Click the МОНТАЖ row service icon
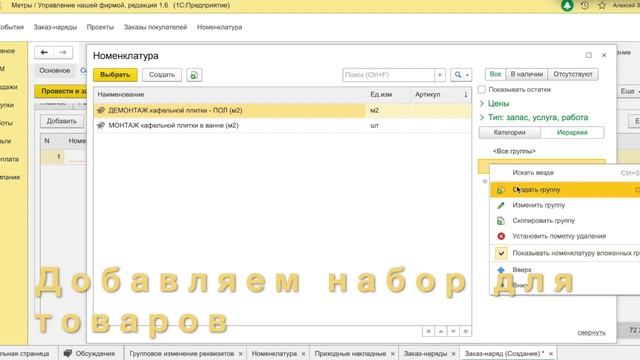Image resolution: width=640 pixels, height=360 pixels. pyautogui.click(x=101, y=126)
